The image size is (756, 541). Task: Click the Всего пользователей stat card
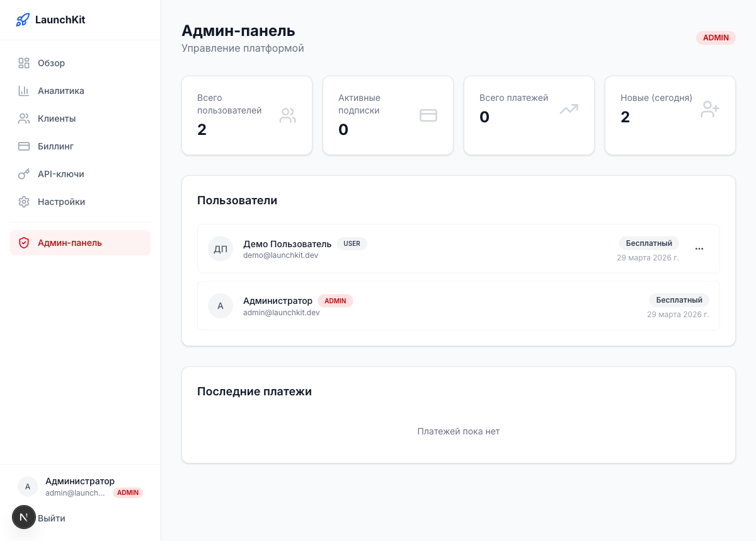coord(246,115)
